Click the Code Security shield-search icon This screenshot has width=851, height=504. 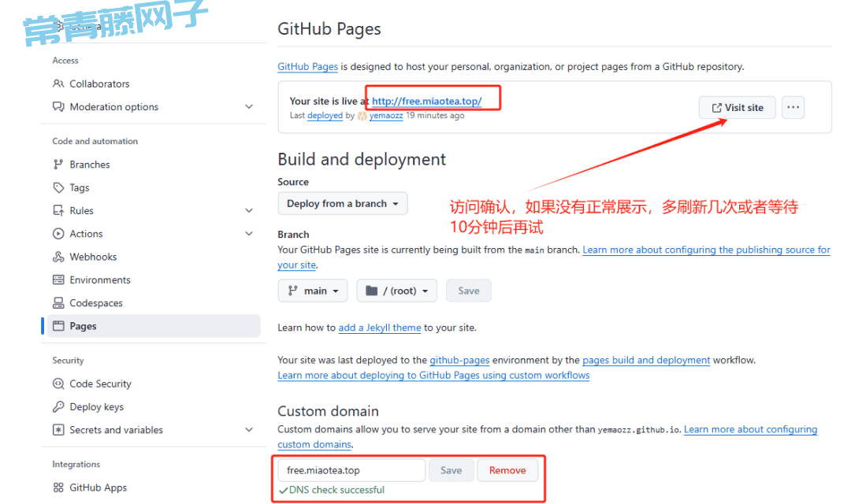58,384
